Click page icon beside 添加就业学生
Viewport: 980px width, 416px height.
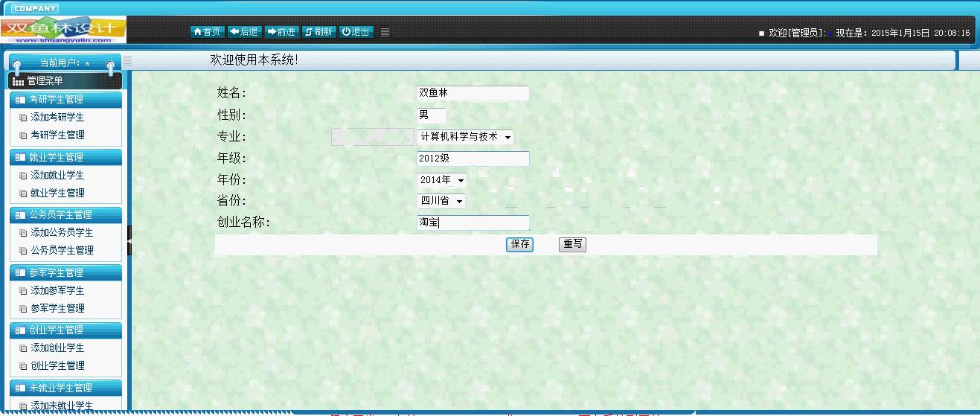pos(23,176)
